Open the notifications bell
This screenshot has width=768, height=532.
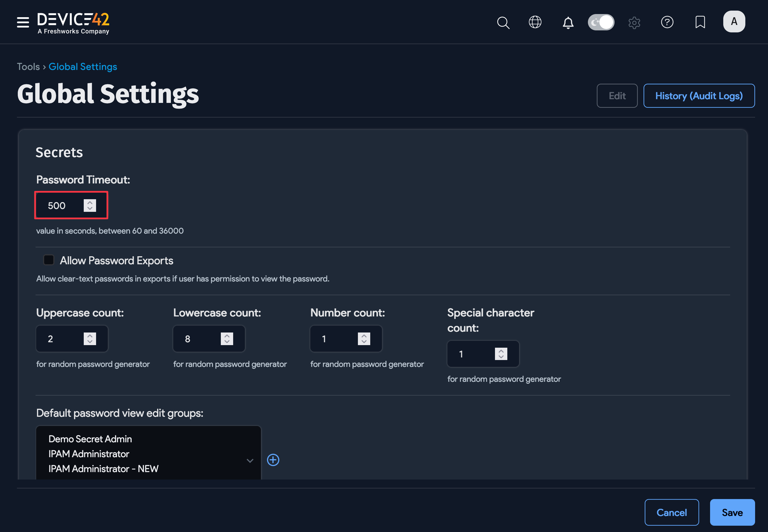(568, 22)
